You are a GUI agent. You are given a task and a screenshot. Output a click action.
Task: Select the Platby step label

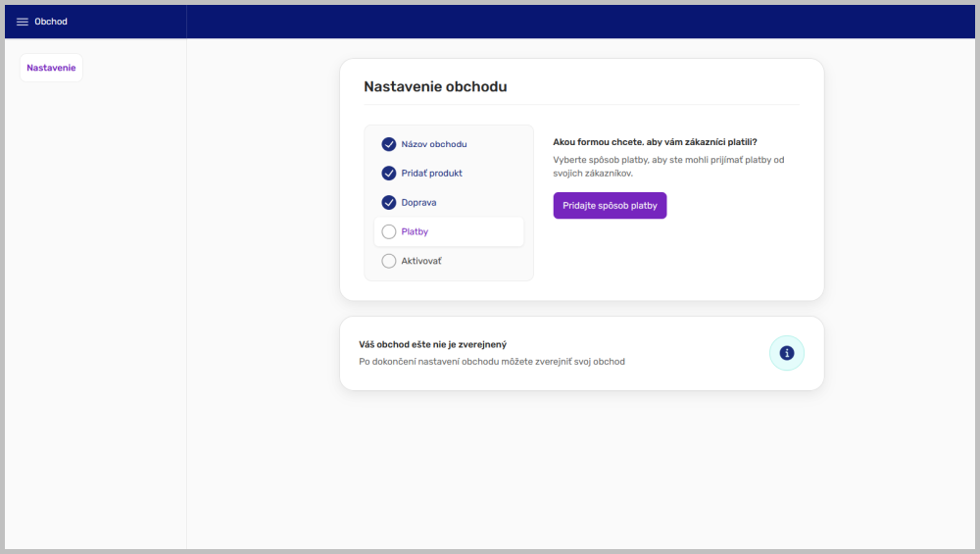[x=415, y=232]
